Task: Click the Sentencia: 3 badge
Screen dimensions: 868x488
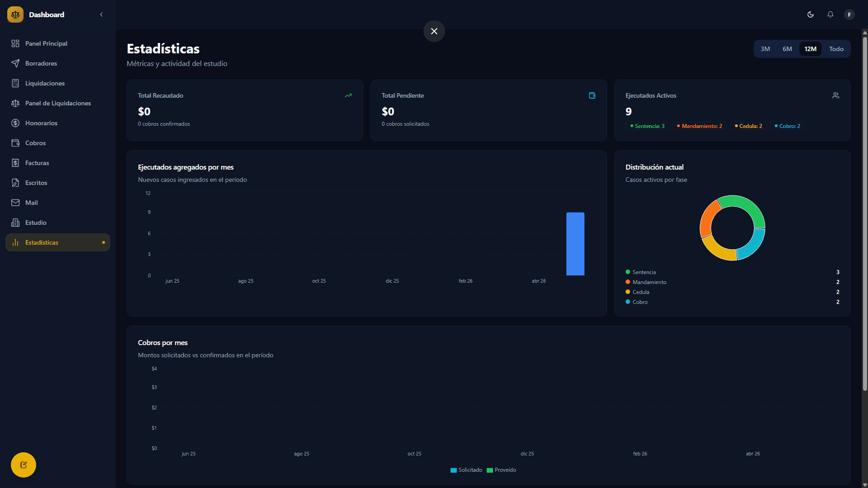Action: coord(647,126)
